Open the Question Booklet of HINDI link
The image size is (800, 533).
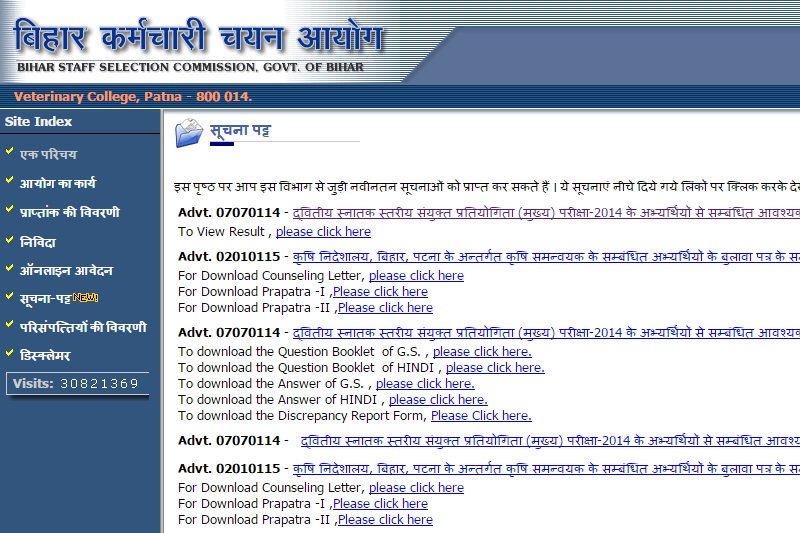(x=495, y=367)
